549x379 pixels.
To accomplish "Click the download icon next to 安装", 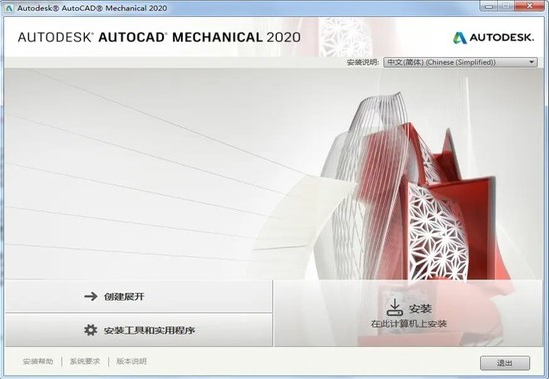I will 395,307.
